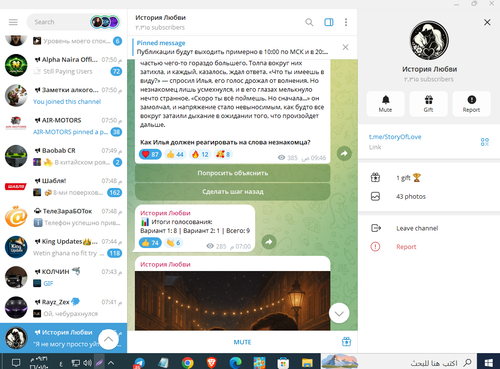Toggle clapping reaction showing 6

tap(173, 243)
